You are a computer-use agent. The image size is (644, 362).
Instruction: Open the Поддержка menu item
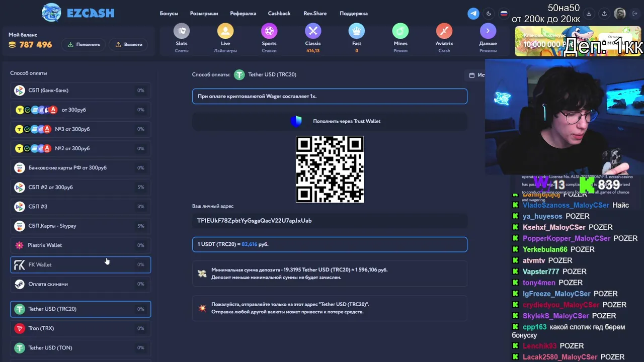pos(354,14)
